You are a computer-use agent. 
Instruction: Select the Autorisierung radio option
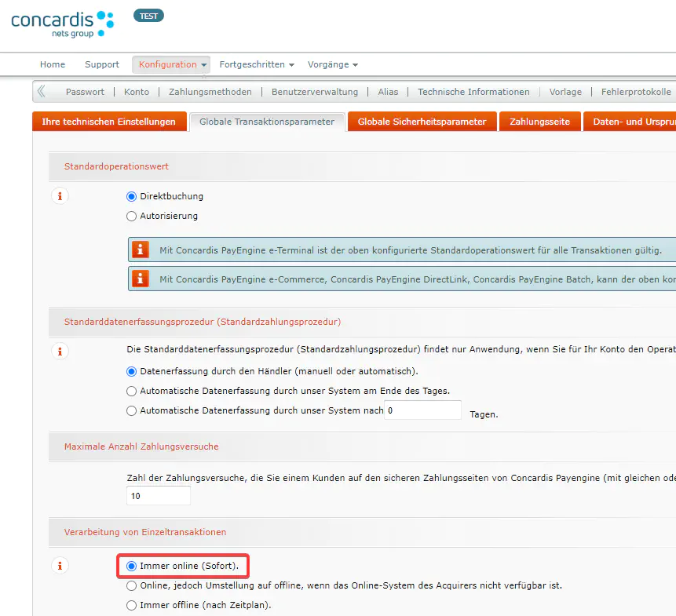tap(131, 216)
